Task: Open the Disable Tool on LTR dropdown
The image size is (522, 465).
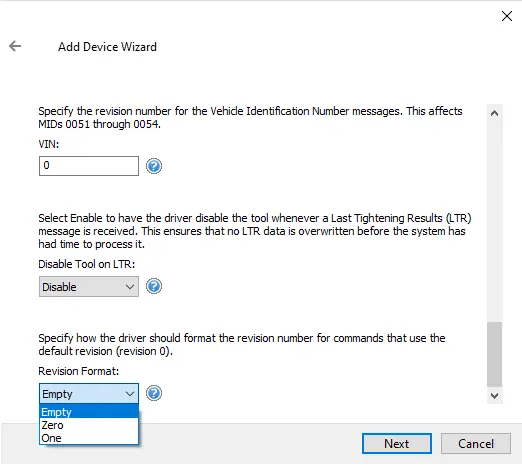Action: click(x=89, y=286)
